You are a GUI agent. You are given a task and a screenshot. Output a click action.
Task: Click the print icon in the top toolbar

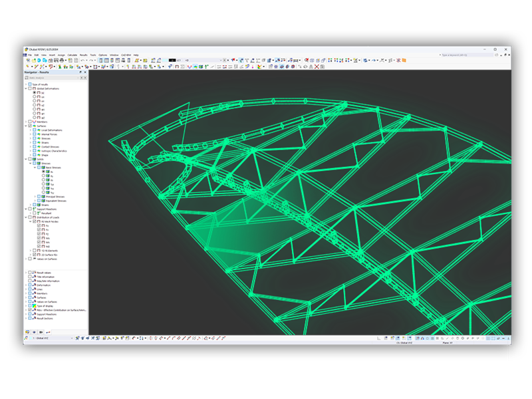pos(61,61)
